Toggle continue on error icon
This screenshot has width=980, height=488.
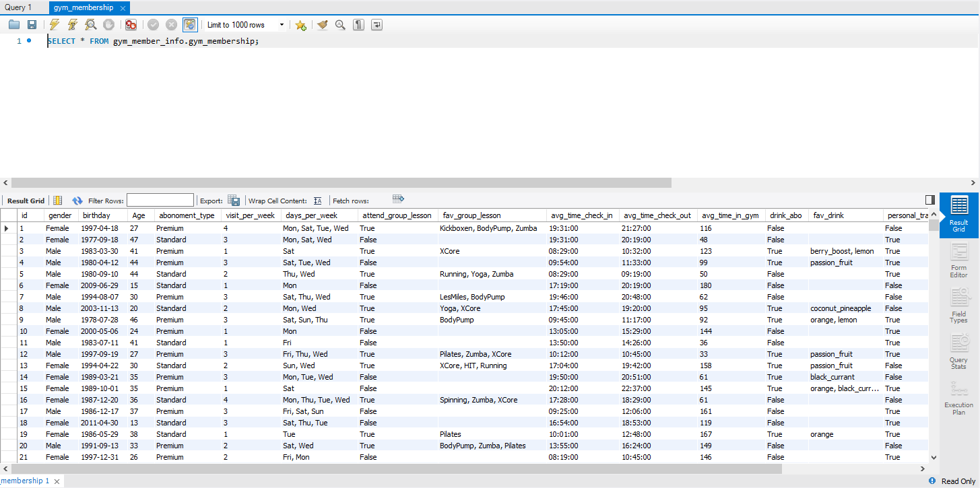click(x=131, y=25)
